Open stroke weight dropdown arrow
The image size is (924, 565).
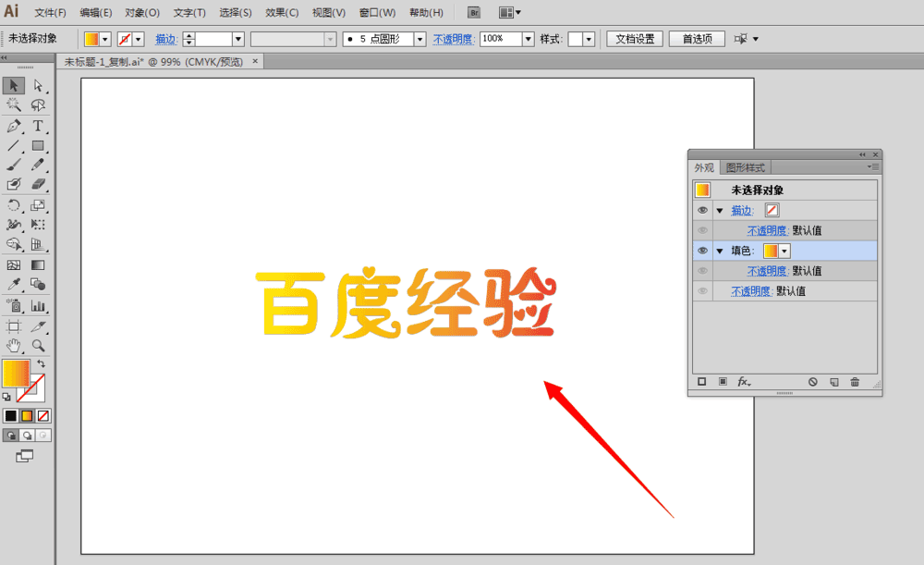(238, 39)
